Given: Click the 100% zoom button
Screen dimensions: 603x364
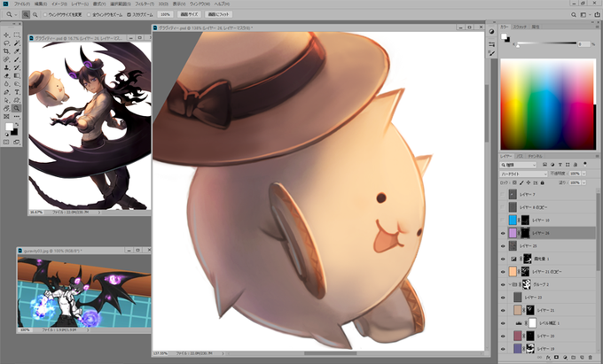Looking at the screenshot, I should [165, 14].
